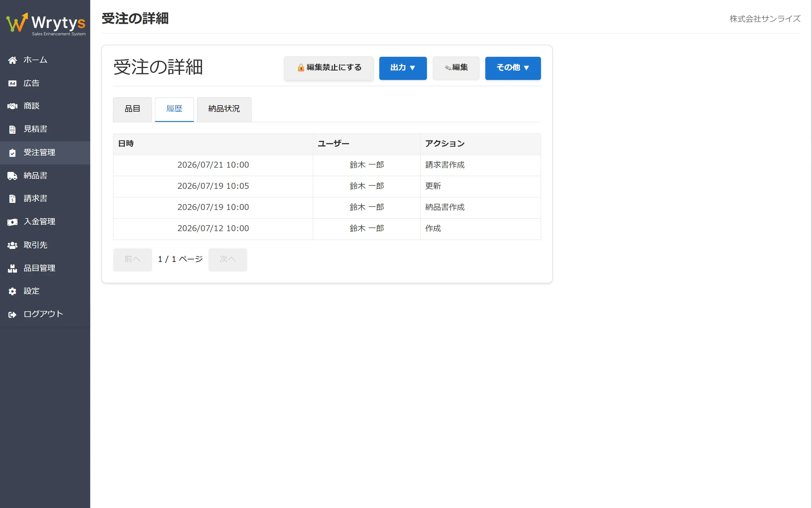
Task: Click the date 2026/07/19 10:05
Action: point(213,186)
